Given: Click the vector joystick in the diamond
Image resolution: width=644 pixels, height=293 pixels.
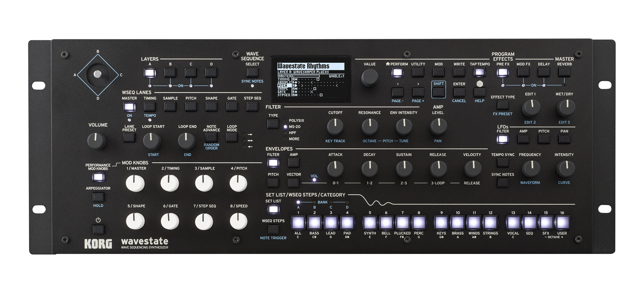Looking at the screenshot, I should click(x=98, y=74).
